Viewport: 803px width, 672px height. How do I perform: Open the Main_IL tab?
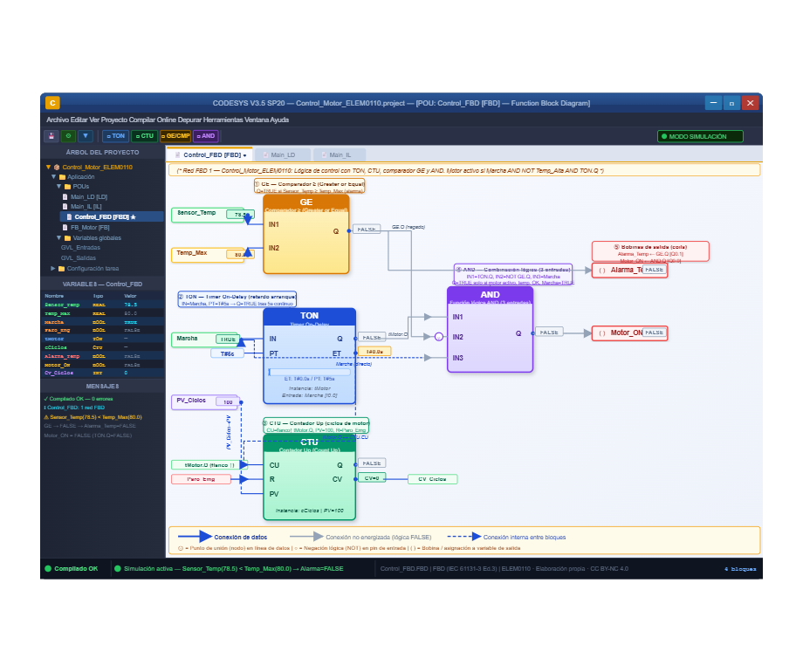pyautogui.click(x=340, y=154)
